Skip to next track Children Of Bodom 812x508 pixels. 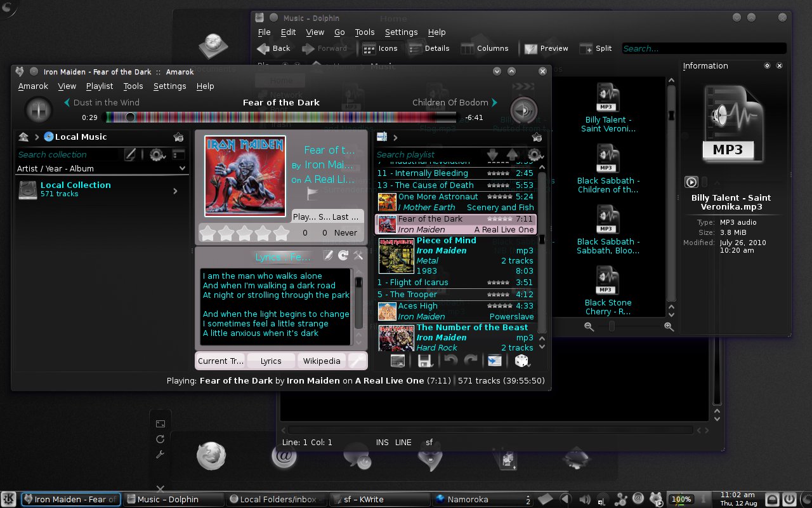tap(455, 102)
